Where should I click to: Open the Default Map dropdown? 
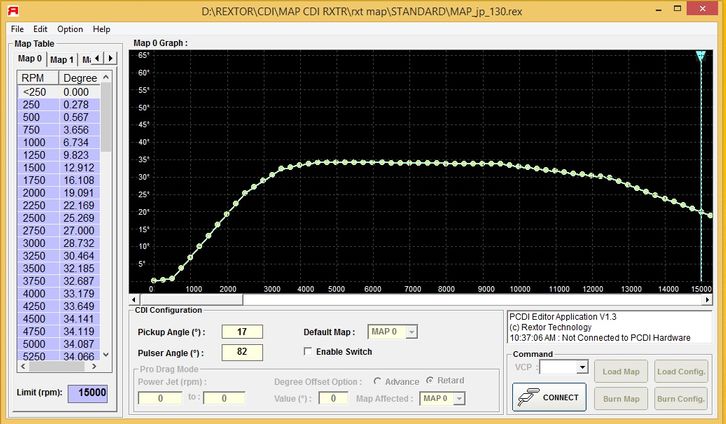[x=410, y=332]
